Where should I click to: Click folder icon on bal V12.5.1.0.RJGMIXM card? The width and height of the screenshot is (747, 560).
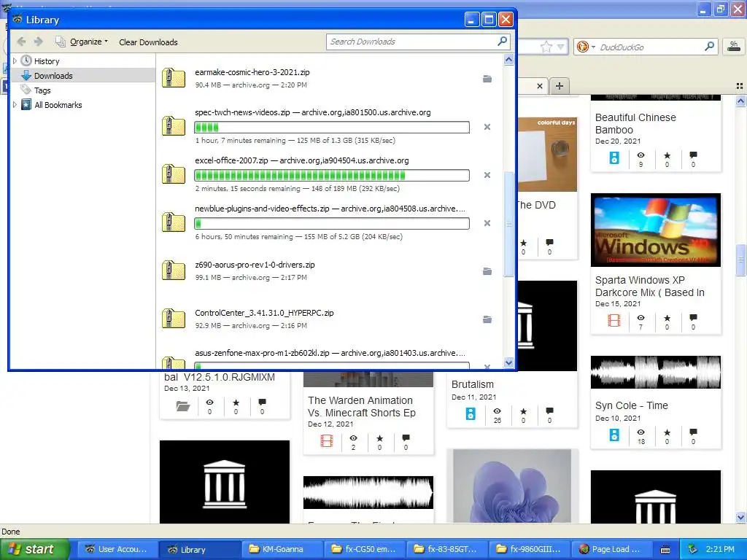click(x=183, y=406)
